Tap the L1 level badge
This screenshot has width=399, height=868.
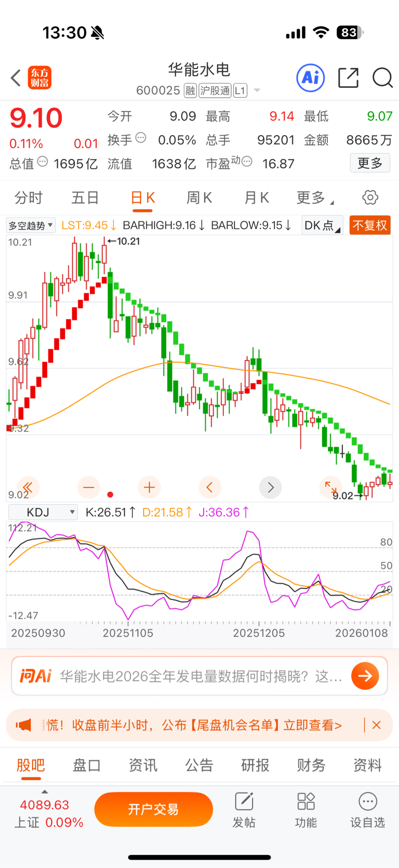pos(240,91)
